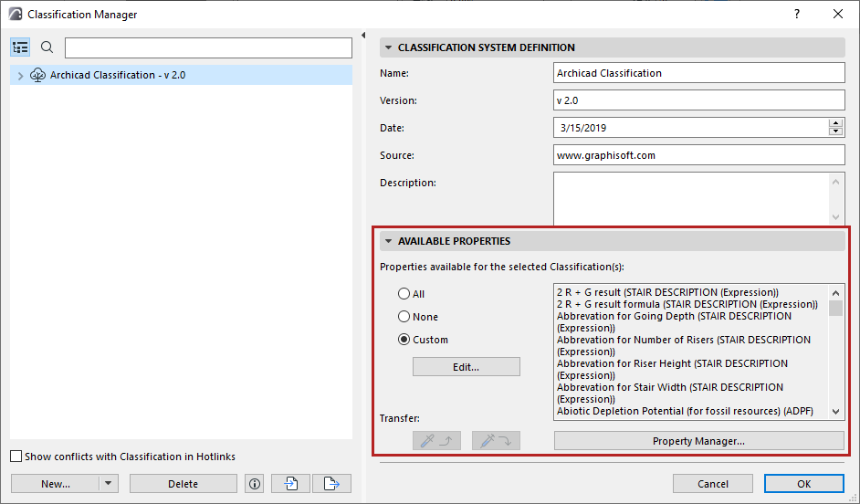Image resolution: width=860 pixels, height=504 pixels.
Task: Select 'Abbrevation for Number of Risers' entry
Action: click(x=684, y=345)
